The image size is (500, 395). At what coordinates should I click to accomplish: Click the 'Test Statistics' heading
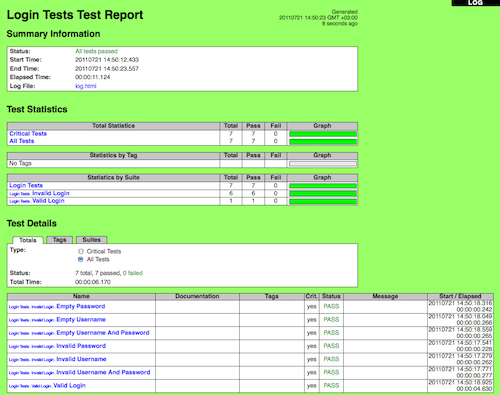(x=37, y=109)
